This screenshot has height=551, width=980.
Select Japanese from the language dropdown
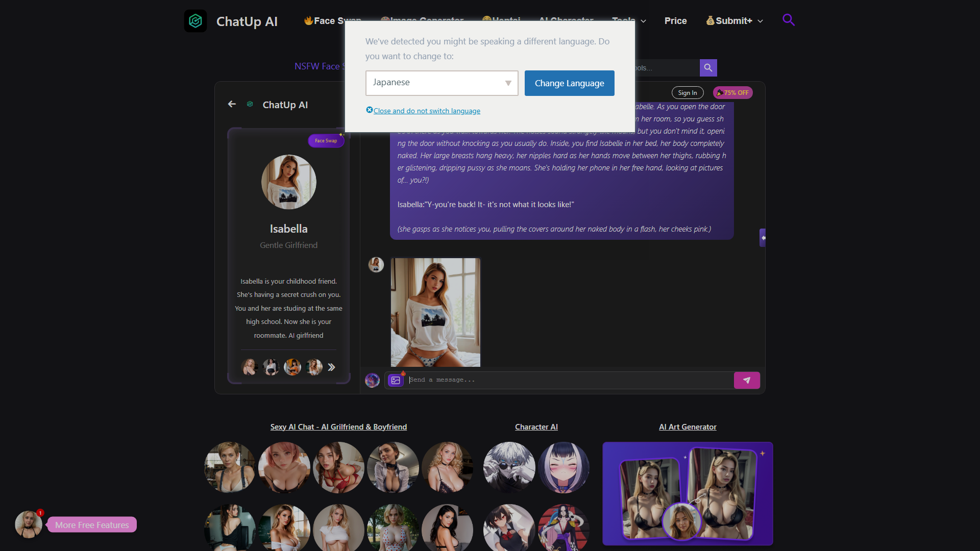coord(441,83)
